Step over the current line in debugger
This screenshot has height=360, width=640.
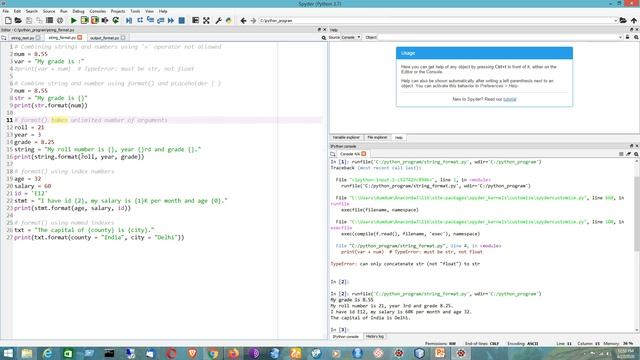[140, 20]
